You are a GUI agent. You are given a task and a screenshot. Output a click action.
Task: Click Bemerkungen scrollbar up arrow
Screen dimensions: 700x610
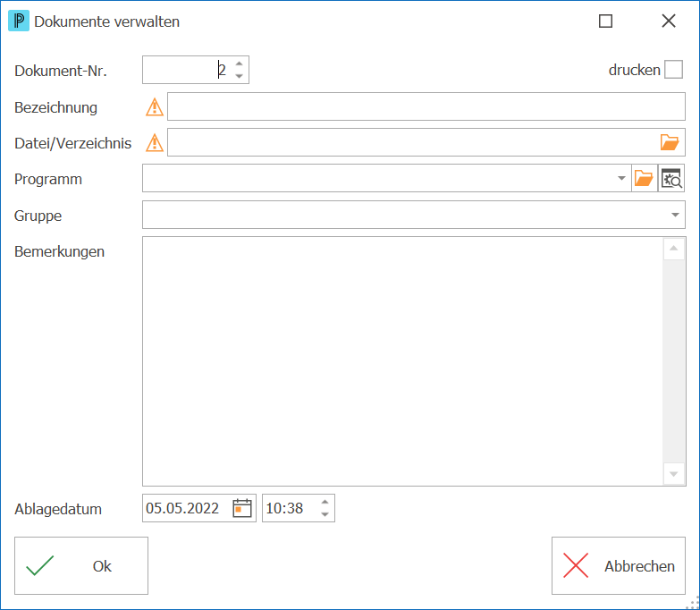pyautogui.click(x=674, y=249)
